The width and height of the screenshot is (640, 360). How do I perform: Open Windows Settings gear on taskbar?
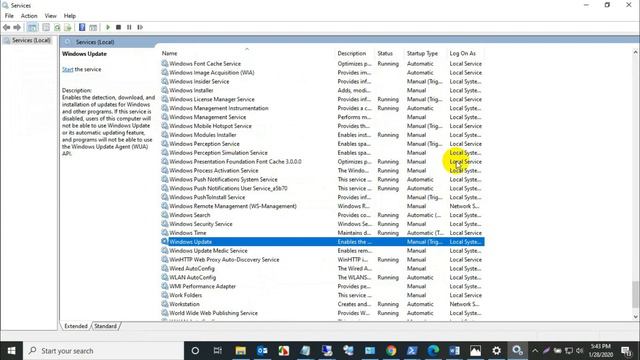click(x=496, y=351)
